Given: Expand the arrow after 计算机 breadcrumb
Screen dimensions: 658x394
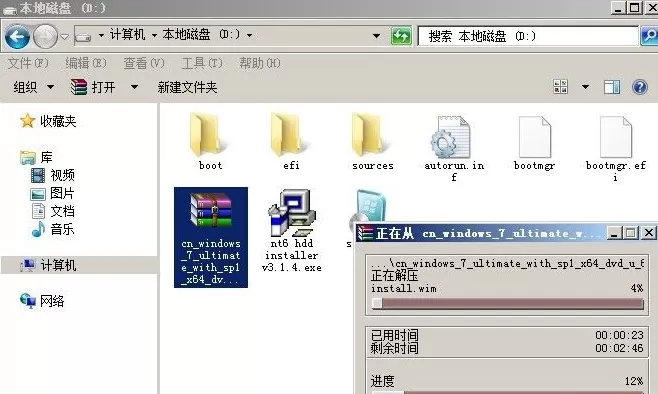Looking at the screenshot, I should click(154, 36).
